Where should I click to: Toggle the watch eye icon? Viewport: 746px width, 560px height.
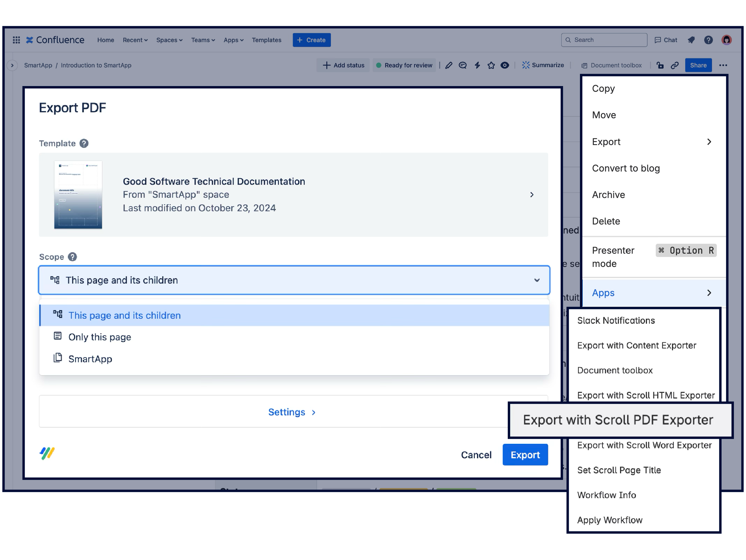(x=504, y=65)
